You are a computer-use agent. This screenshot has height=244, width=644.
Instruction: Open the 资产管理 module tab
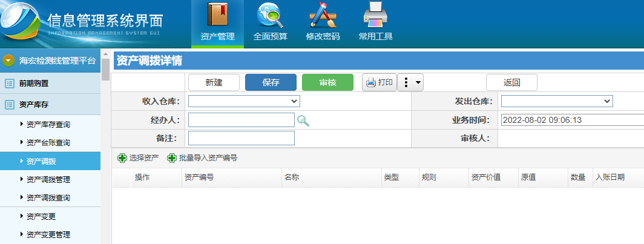pyautogui.click(x=217, y=24)
